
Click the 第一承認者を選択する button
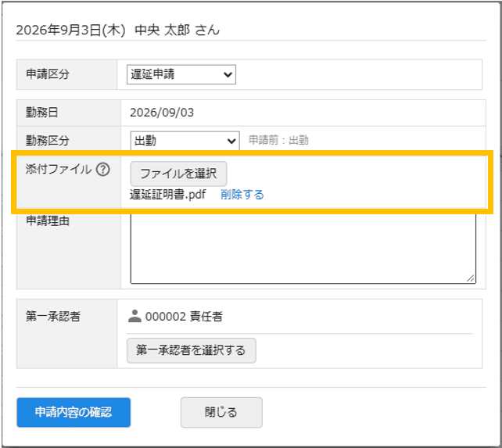[x=191, y=350]
